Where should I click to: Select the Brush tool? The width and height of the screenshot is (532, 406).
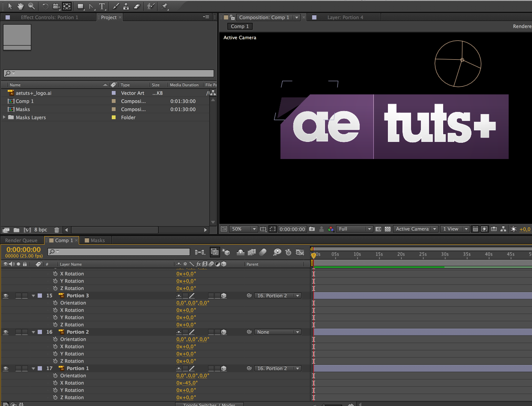[x=116, y=6]
